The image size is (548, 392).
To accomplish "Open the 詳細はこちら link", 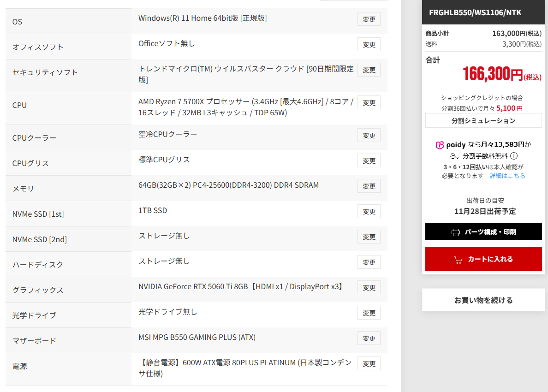I will point(507,176).
